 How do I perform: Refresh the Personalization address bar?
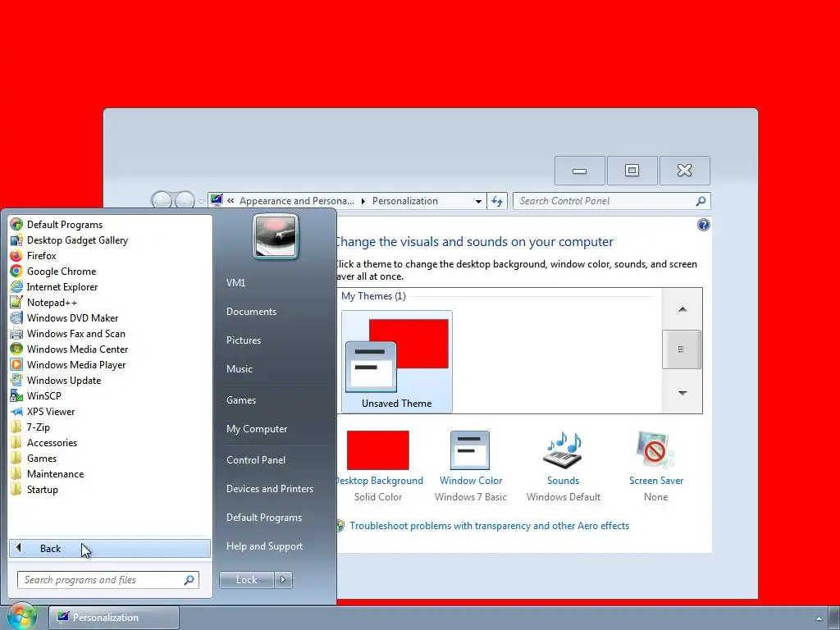pos(496,201)
